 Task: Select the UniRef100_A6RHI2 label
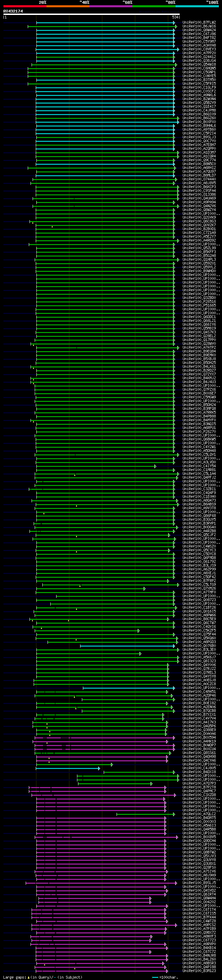coord(199,168)
